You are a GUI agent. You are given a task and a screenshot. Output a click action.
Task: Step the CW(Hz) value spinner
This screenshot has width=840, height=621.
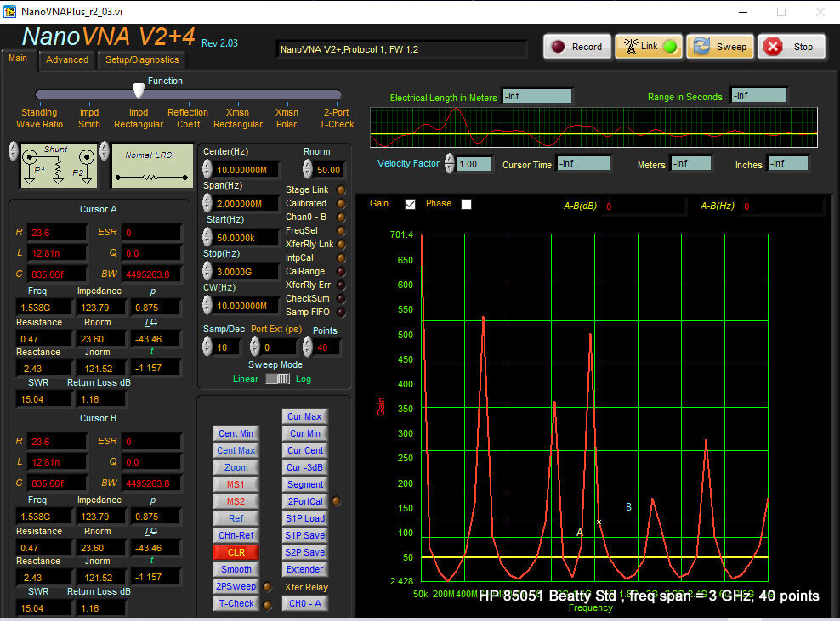(x=207, y=305)
